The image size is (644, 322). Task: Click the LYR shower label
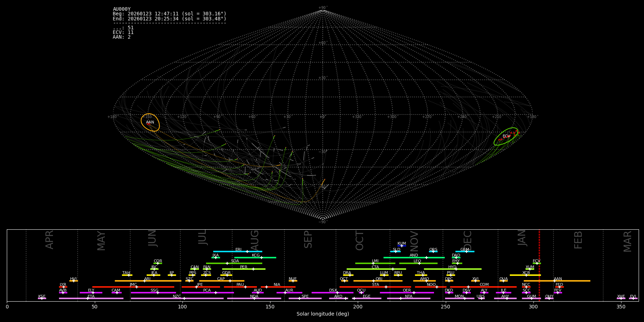(63, 285)
